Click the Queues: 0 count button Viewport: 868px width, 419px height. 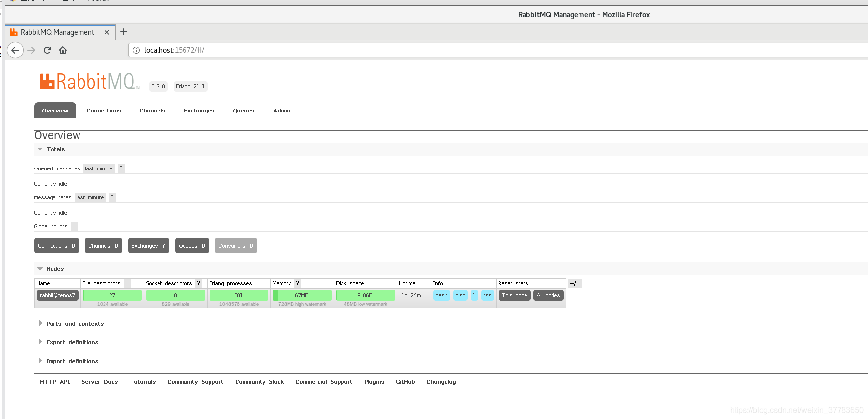pos(192,246)
